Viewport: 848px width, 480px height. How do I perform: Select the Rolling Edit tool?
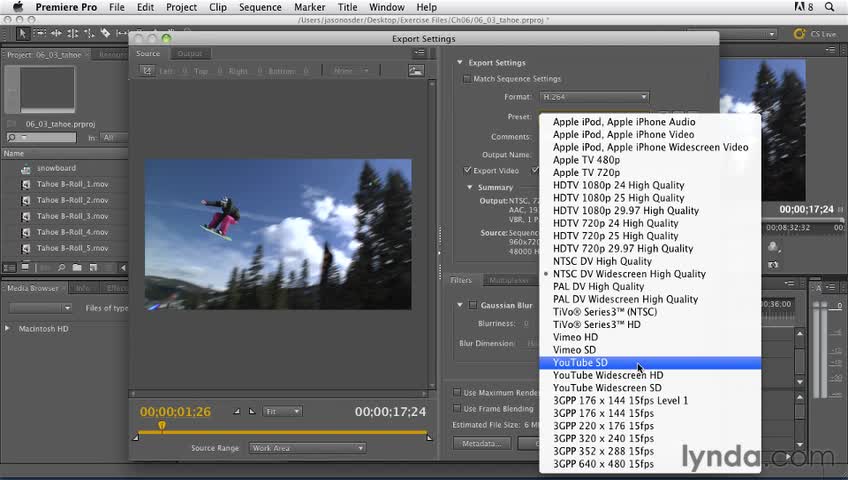(72, 34)
